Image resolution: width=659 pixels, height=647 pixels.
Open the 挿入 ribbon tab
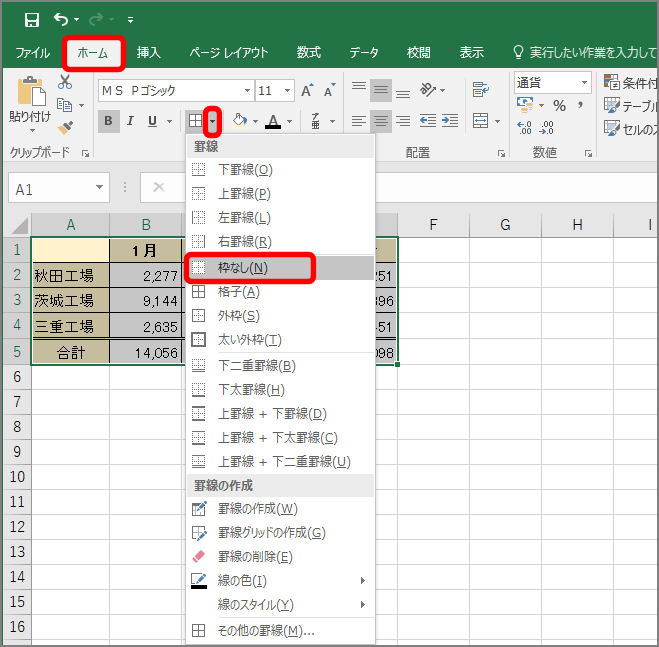pos(148,53)
